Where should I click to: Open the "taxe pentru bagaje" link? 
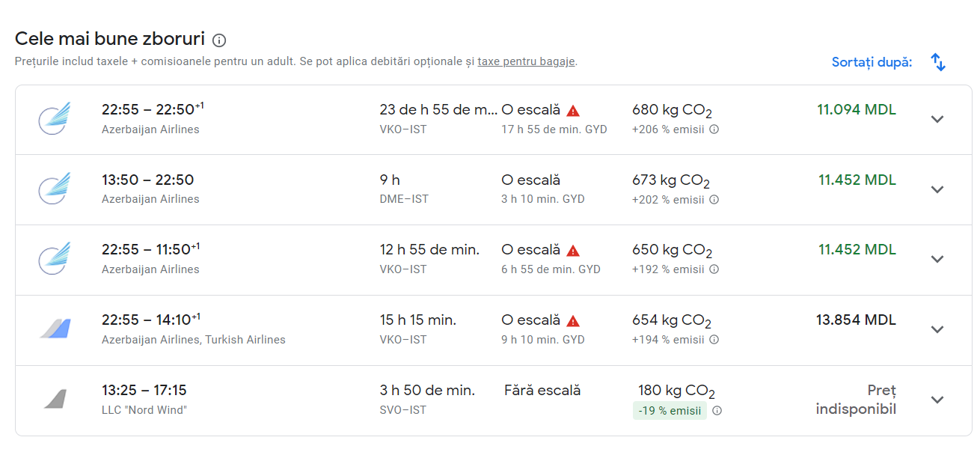(x=526, y=61)
